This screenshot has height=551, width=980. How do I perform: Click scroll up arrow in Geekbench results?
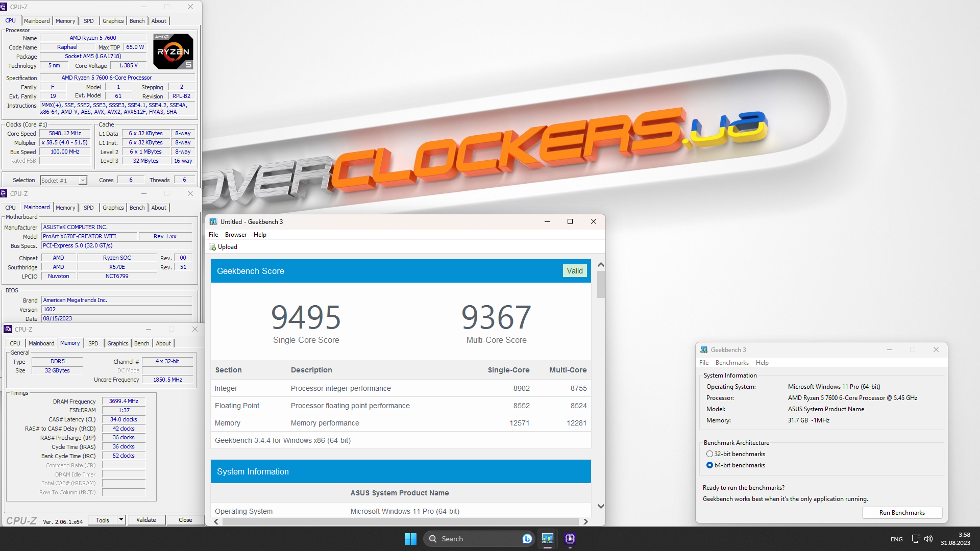(601, 265)
